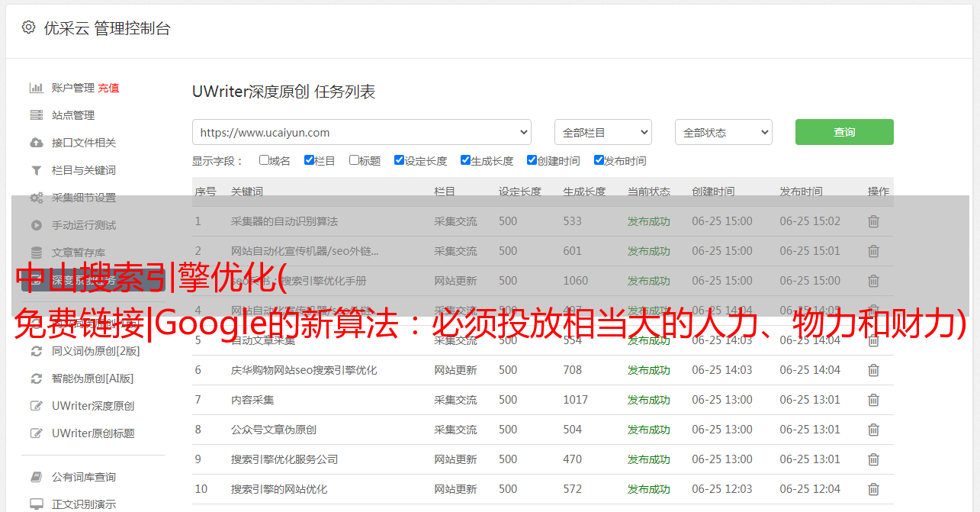Viewport: 980px width, 512px height.
Task: Open 栏目与关键词 in the sidebar
Action: pos(84,170)
